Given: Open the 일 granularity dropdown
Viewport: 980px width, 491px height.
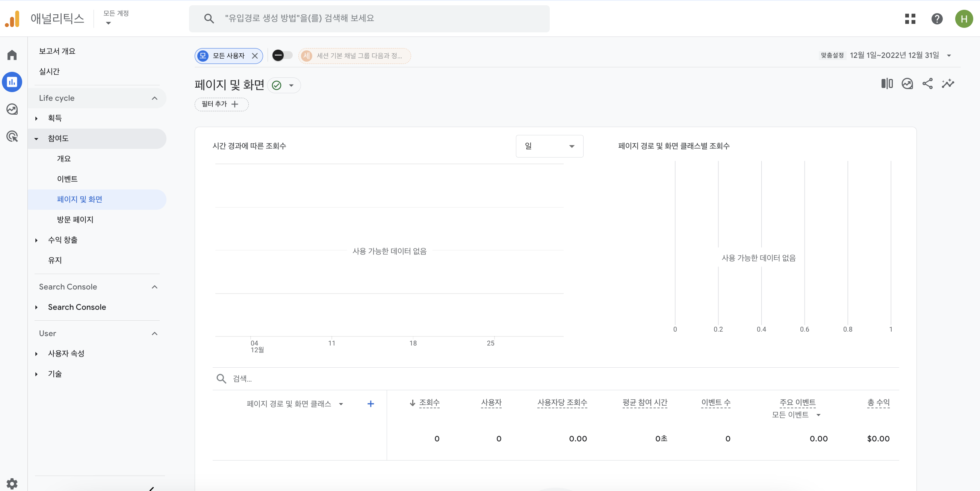Looking at the screenshot, I should coord(549,146).
